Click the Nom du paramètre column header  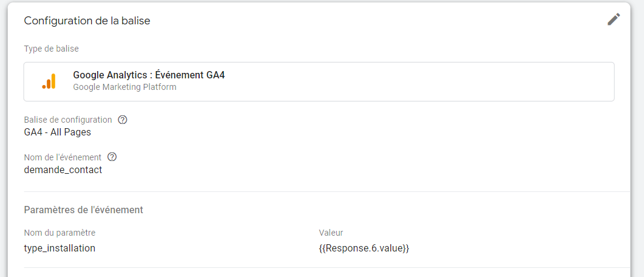59,233
